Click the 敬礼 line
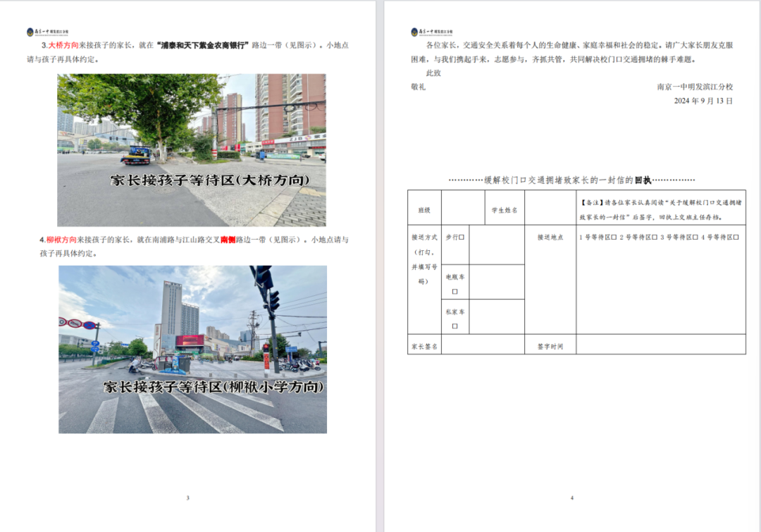The image size is (761, 532). pyautogui.click(x=419, y=87)
